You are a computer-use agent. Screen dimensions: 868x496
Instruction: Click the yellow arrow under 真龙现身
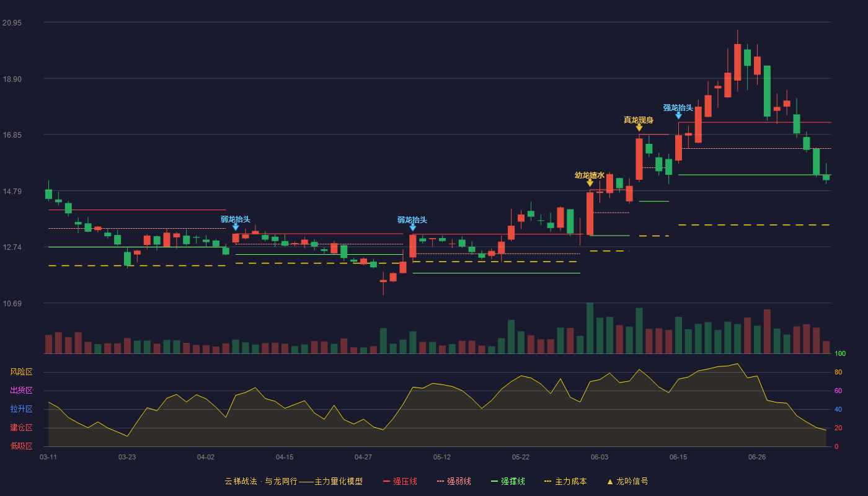pos(639,128)
